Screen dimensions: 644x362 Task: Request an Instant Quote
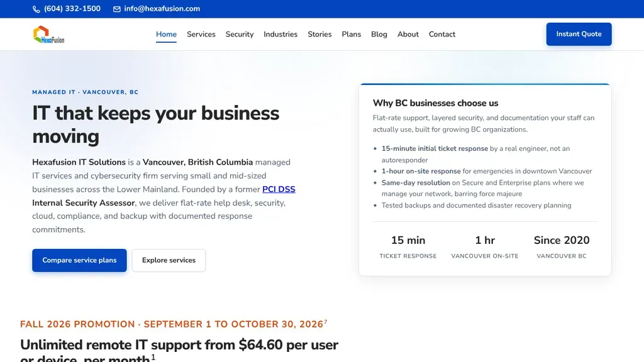579,34
